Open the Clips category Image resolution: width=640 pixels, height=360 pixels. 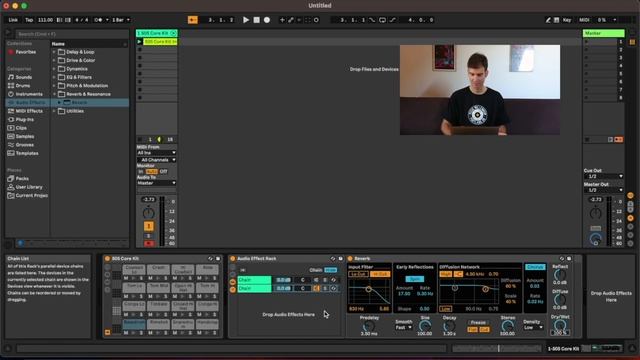21,128
